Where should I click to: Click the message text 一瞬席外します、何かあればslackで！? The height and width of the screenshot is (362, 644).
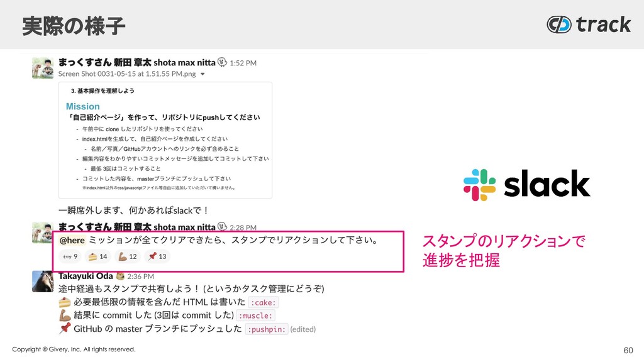pos(133,211)
